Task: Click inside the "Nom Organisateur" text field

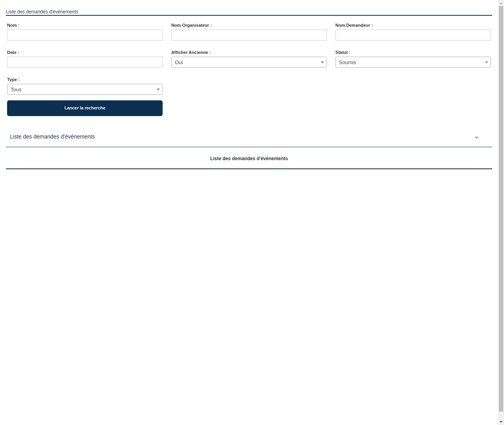Action: (x=249, y=35)
